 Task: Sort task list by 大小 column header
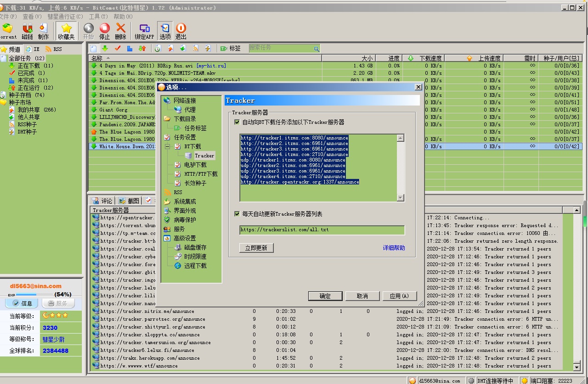click(348, 58)
